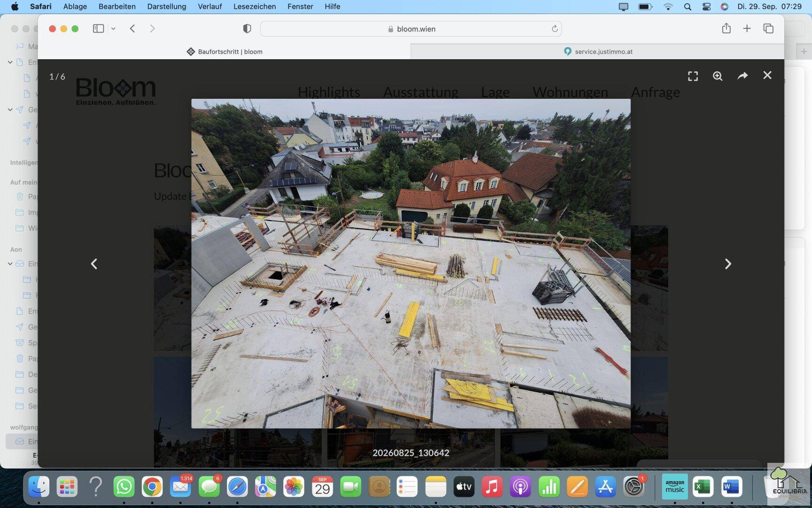Image resolution: width=812 pixels, height=508 pixels.
Task: Open Finder from the Dock
Action: (39, 487)
